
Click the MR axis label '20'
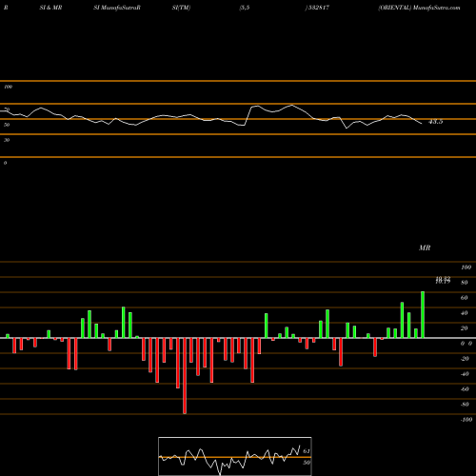[464, 328]
